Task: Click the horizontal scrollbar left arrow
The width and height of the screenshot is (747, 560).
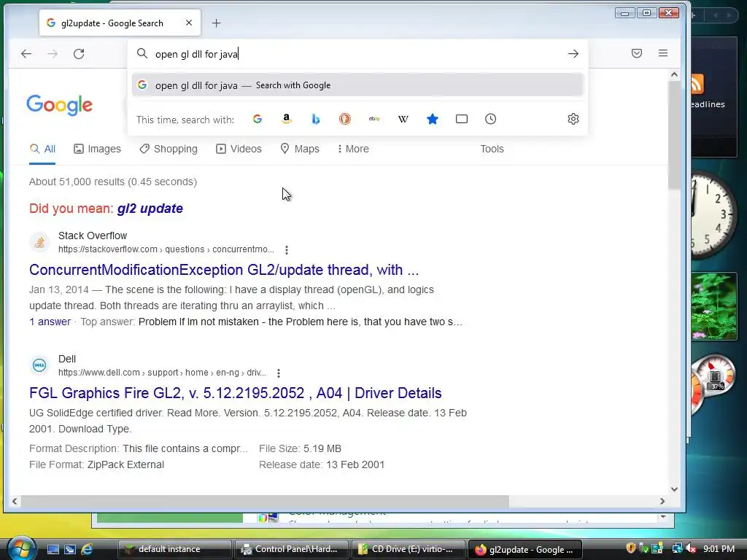Action: click(x=15, y=501)
